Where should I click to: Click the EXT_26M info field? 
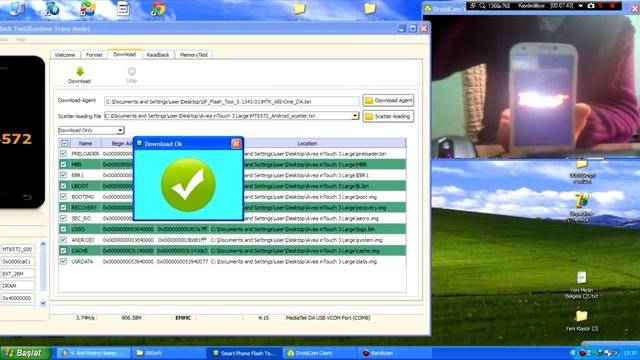coord(18,273)
